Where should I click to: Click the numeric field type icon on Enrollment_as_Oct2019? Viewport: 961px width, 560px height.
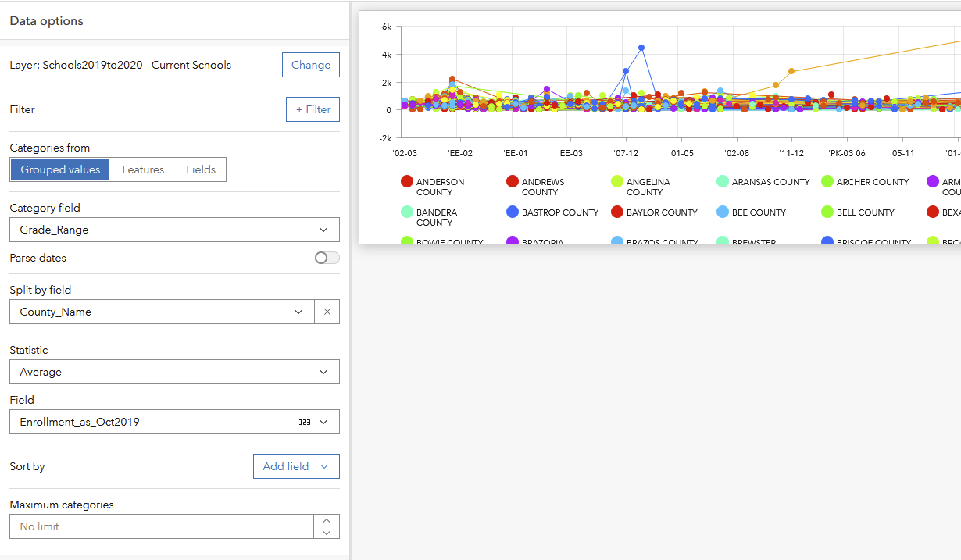coord(305,421)
